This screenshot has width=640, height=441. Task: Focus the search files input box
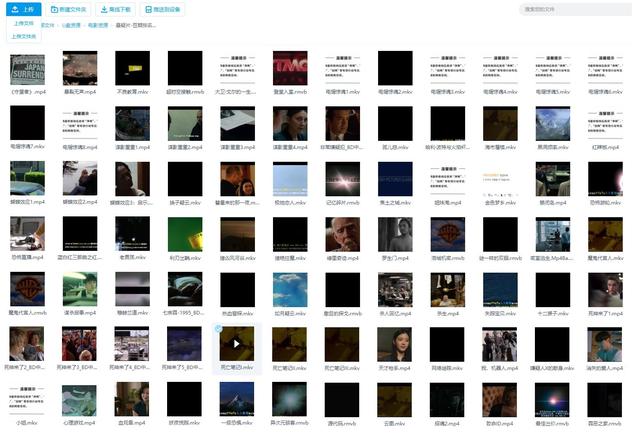576,9
